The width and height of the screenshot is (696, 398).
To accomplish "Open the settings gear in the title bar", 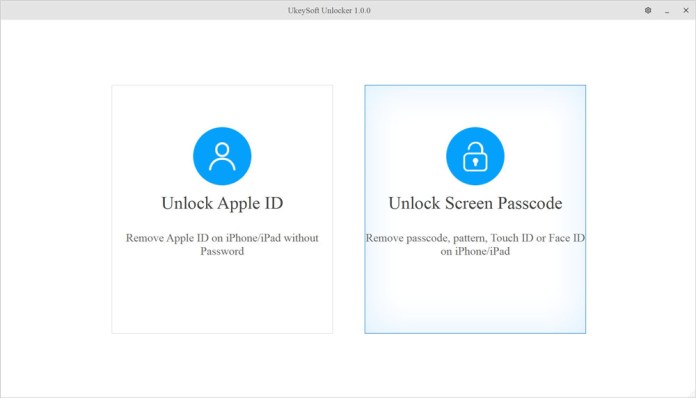I will point(648,10).
